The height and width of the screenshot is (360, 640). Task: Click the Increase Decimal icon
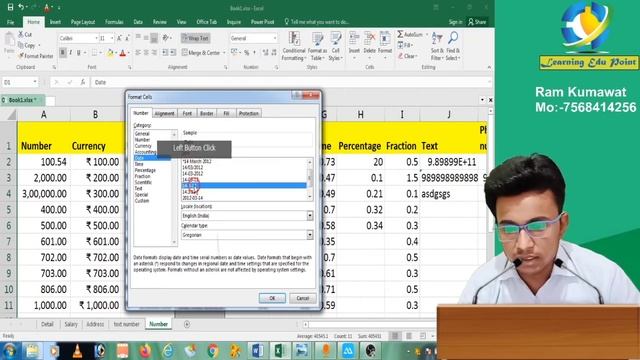[265, 53]
